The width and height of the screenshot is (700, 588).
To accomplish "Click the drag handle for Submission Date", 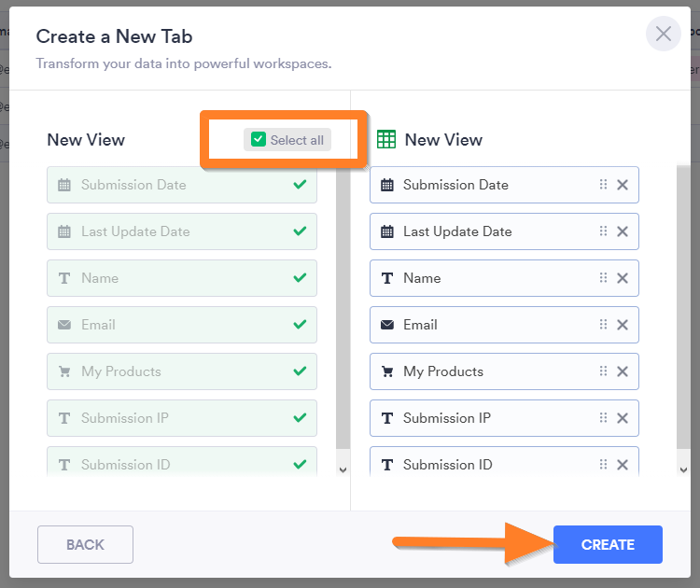I will click(603, 185).
